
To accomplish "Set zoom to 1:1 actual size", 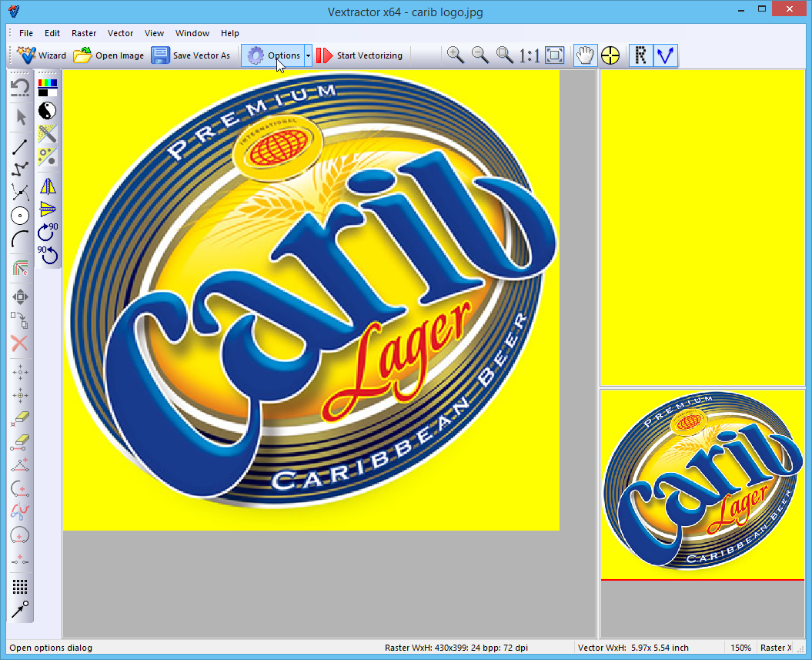I will [529, 55].
